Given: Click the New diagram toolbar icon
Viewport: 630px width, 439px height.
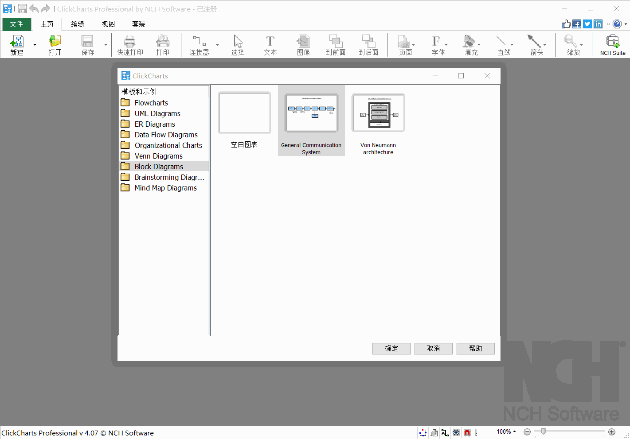Looking at the screenshot, I should (x=17, y=44).
